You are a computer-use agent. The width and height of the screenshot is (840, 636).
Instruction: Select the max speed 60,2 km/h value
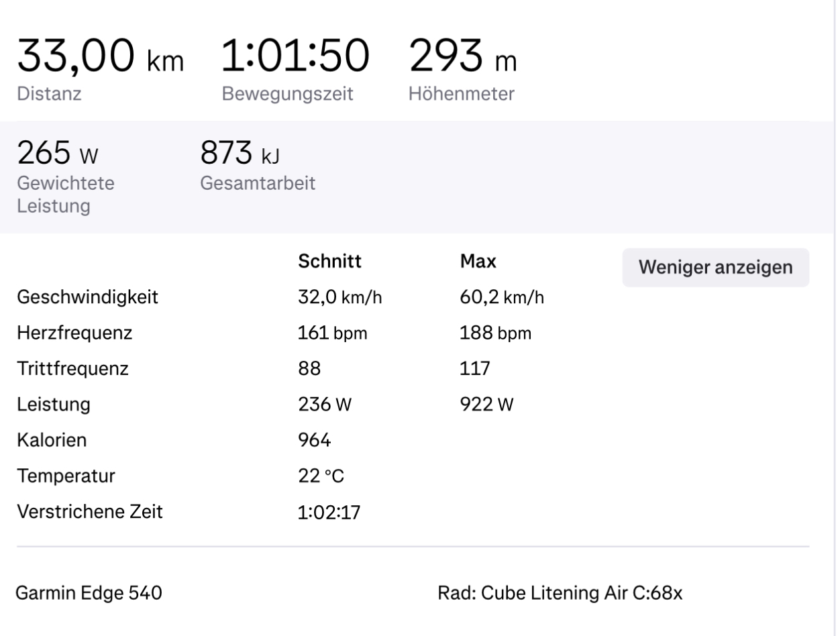501,298
